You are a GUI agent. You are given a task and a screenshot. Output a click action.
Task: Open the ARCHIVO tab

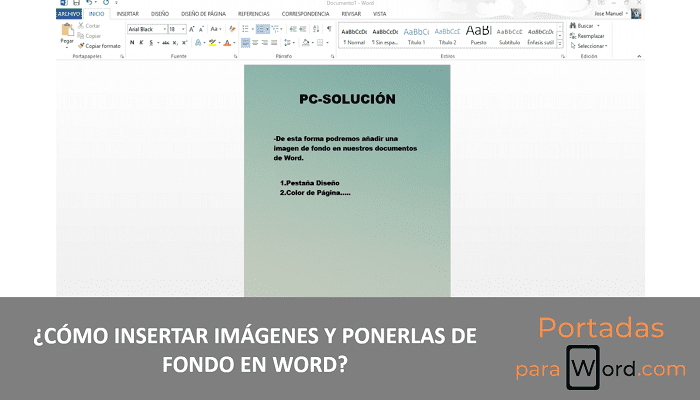(69, 14)
